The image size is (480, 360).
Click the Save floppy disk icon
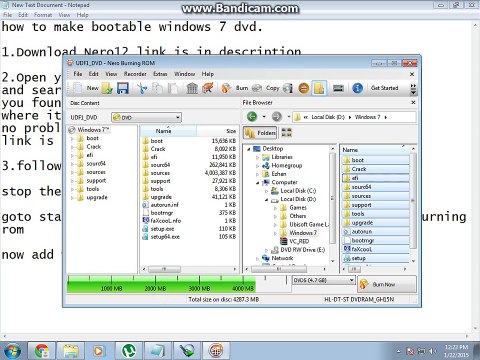pyautogui.click(x=123, y=88)
